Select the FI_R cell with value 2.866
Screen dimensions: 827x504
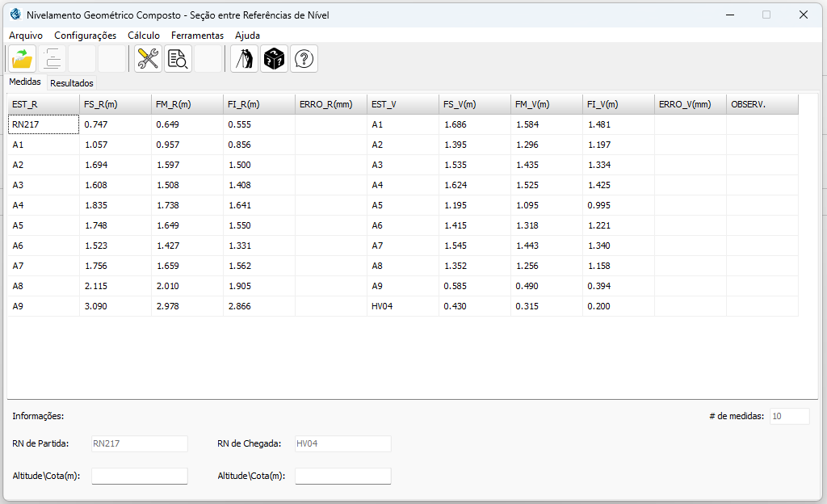259,306
